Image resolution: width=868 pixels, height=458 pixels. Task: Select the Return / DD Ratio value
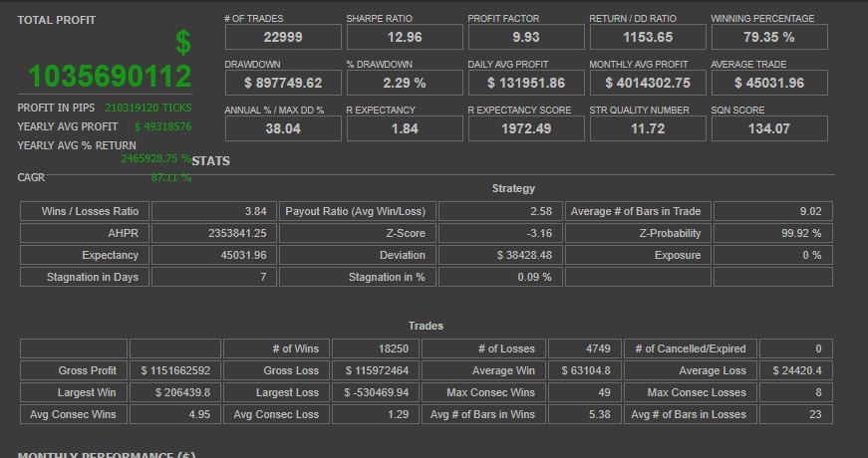click(x=648, y=38)
